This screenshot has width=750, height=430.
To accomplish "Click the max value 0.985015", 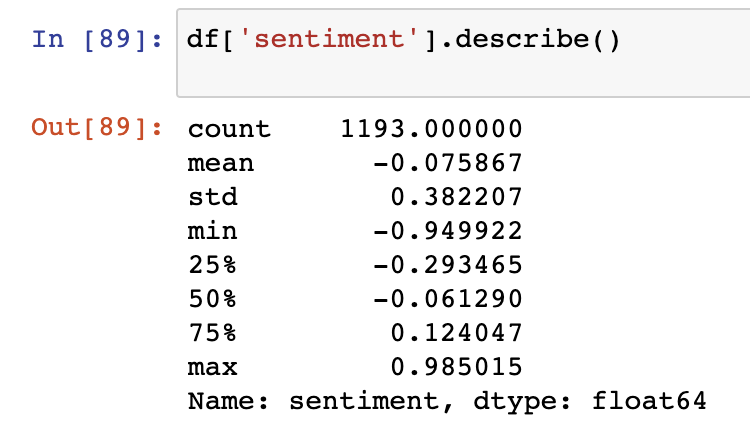I will (456, 366).
